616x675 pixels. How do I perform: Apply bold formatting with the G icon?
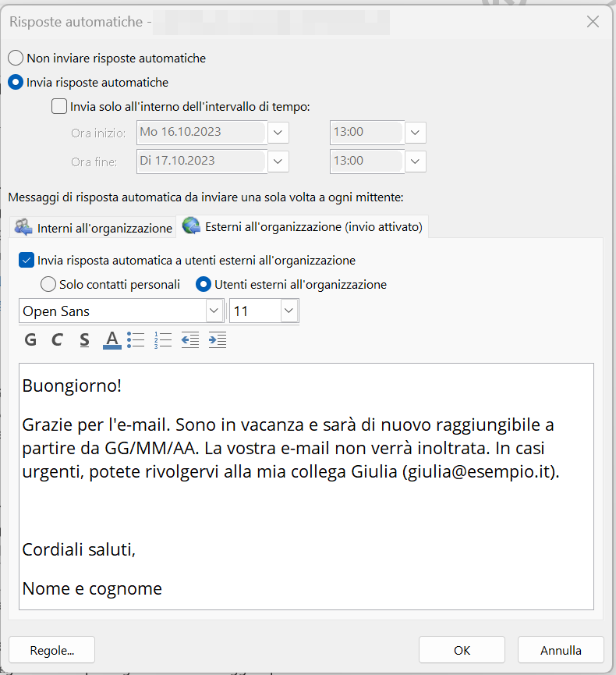click(30, 339)
